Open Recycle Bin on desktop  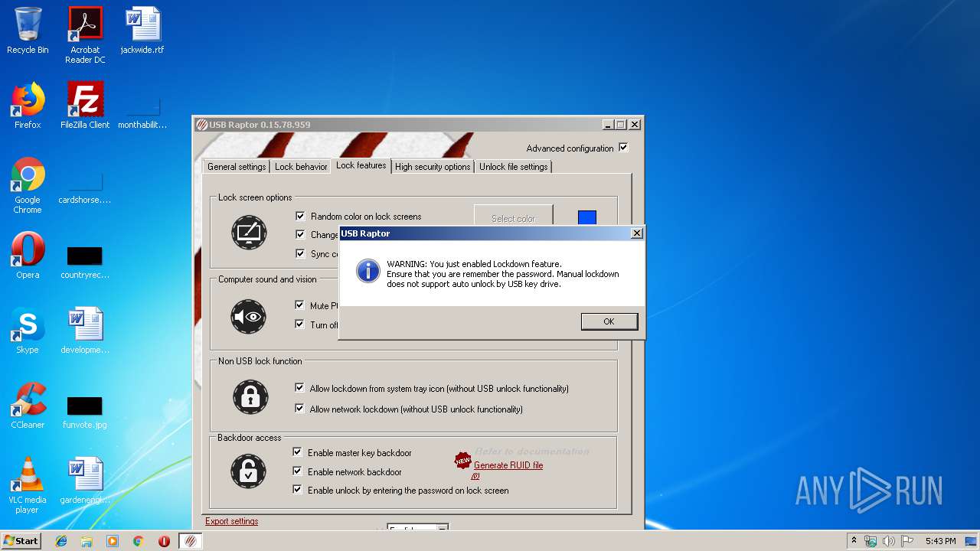point(28,31)
